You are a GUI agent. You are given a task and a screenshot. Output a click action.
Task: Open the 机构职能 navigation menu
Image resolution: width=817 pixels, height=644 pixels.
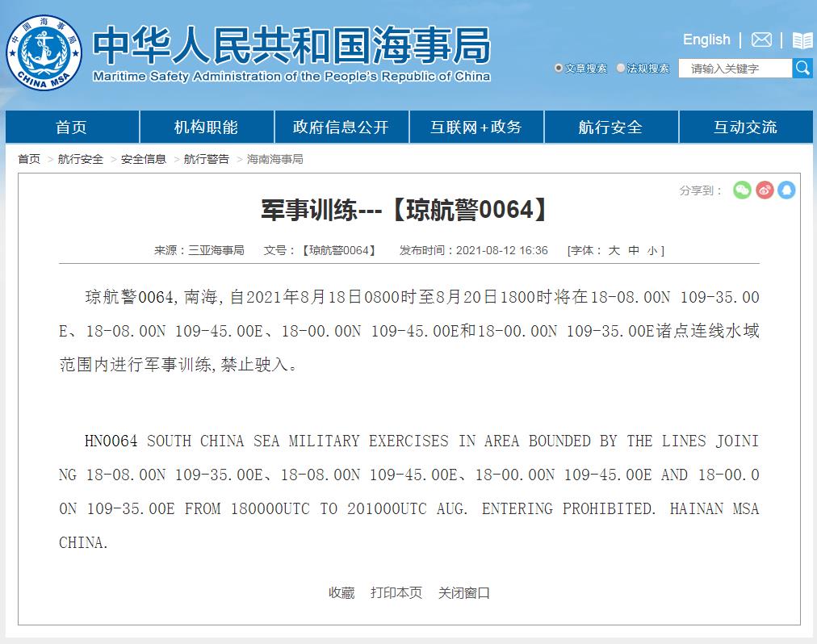point(206,128)
